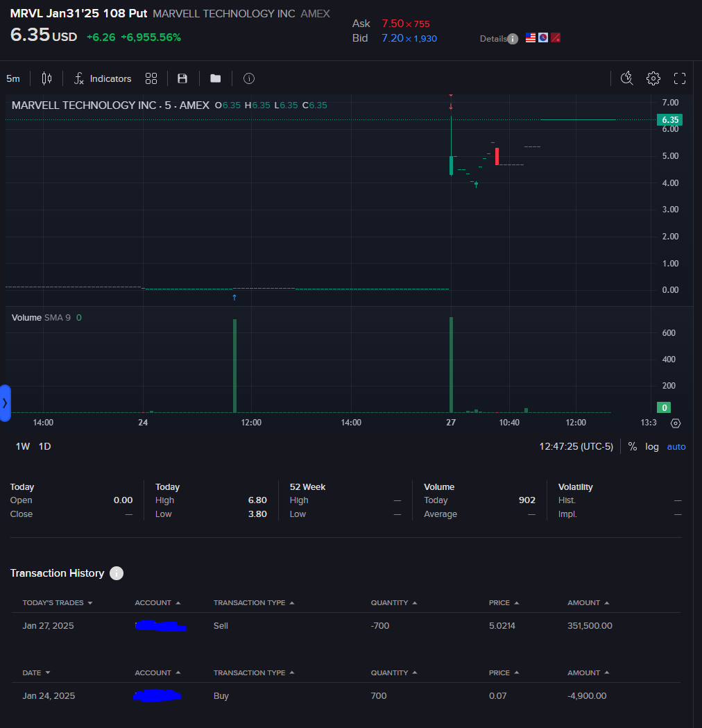Click the Volume SMA 9 legend
Viewport: 702px width, 728px height.
click(46, 318)
